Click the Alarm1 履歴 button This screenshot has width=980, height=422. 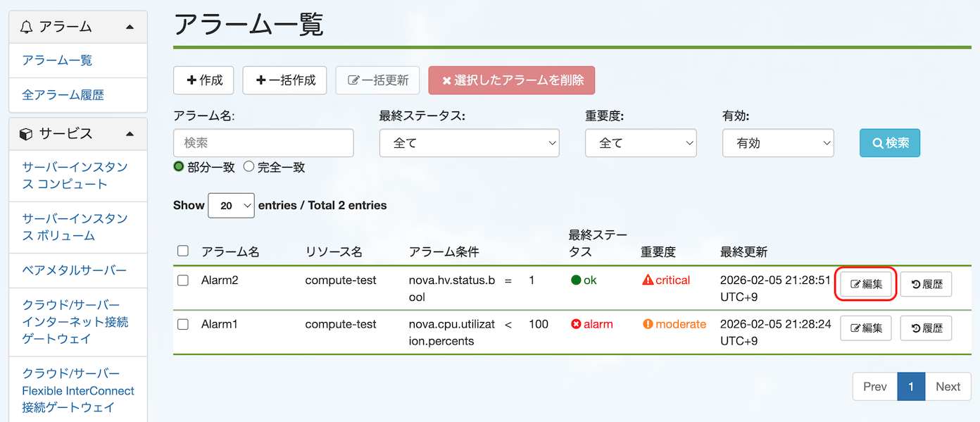pyautogui.click(x=926, y=328)
